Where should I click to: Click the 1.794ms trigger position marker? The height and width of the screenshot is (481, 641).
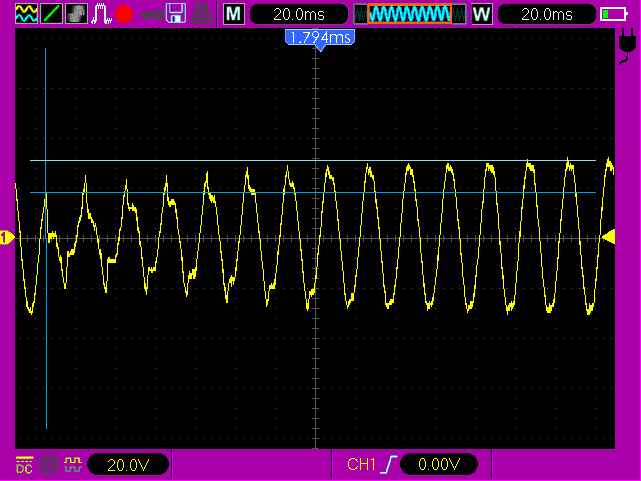320,38
